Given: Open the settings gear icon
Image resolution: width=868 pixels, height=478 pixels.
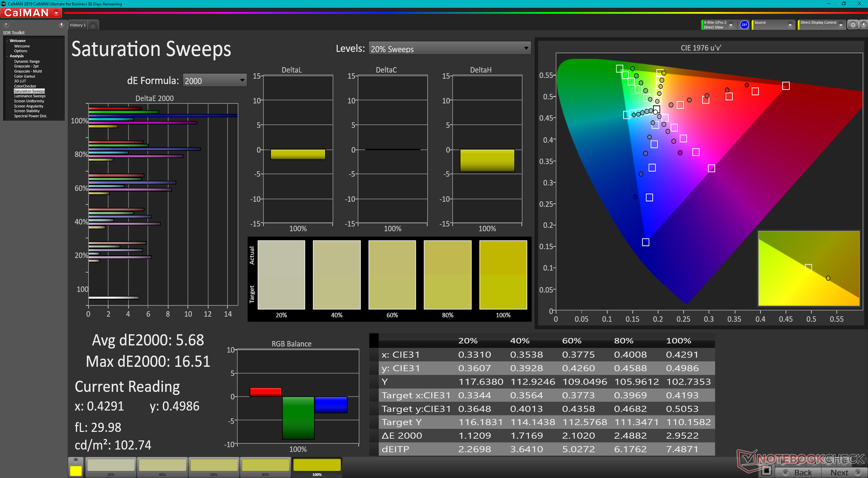Looking at the screenshot, I should click(853, 25).
